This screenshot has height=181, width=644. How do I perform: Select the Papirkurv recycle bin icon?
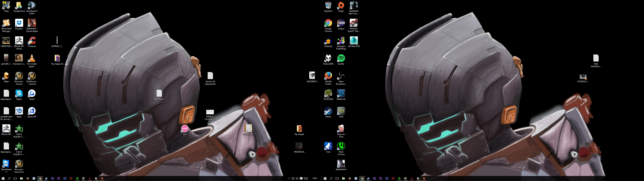(x=328, y=7)
